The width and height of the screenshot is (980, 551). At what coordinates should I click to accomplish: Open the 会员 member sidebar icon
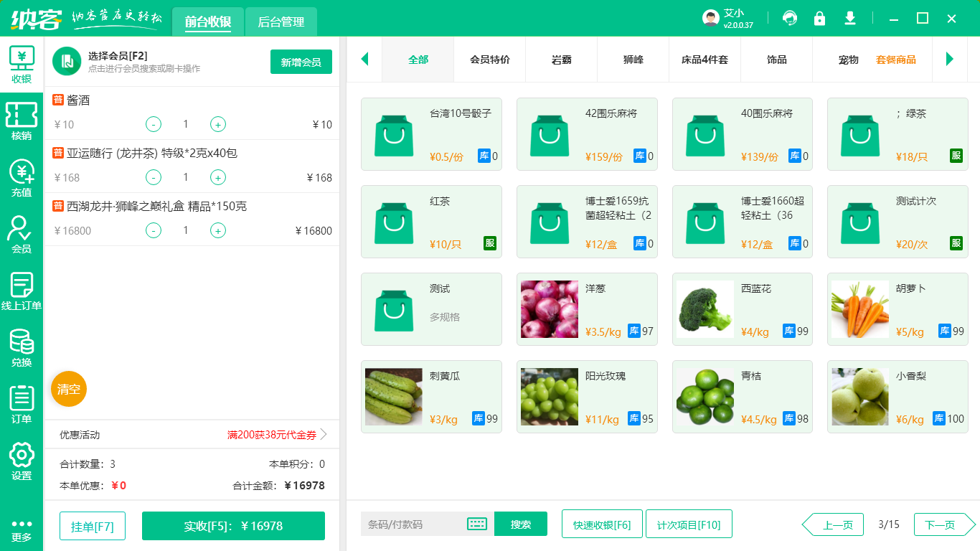click(22, 234)
